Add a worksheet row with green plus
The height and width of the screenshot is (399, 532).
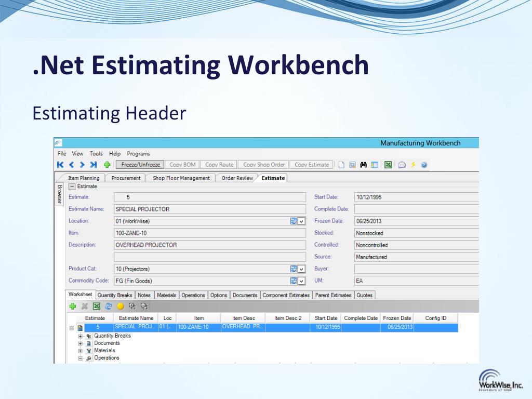coord(73,307)
